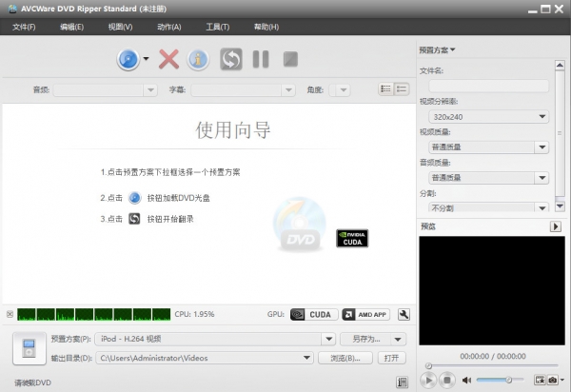Toggle CUDA GPU acceleration
The height and width of the screenshot is (392, 571).
tap(314, 315)
